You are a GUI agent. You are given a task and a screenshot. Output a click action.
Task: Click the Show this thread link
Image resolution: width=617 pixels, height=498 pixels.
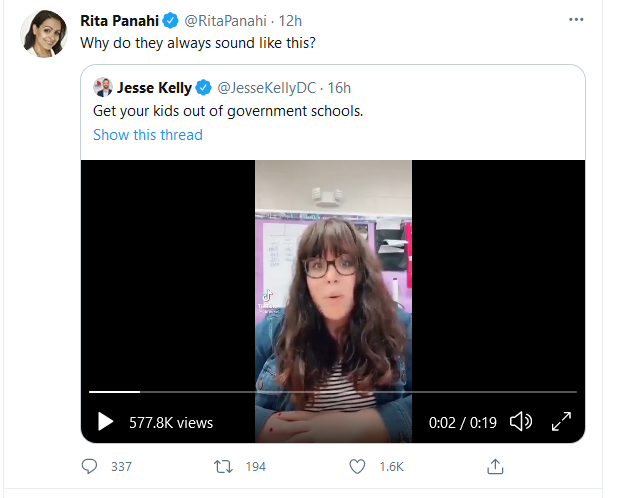tap(148, 135)
